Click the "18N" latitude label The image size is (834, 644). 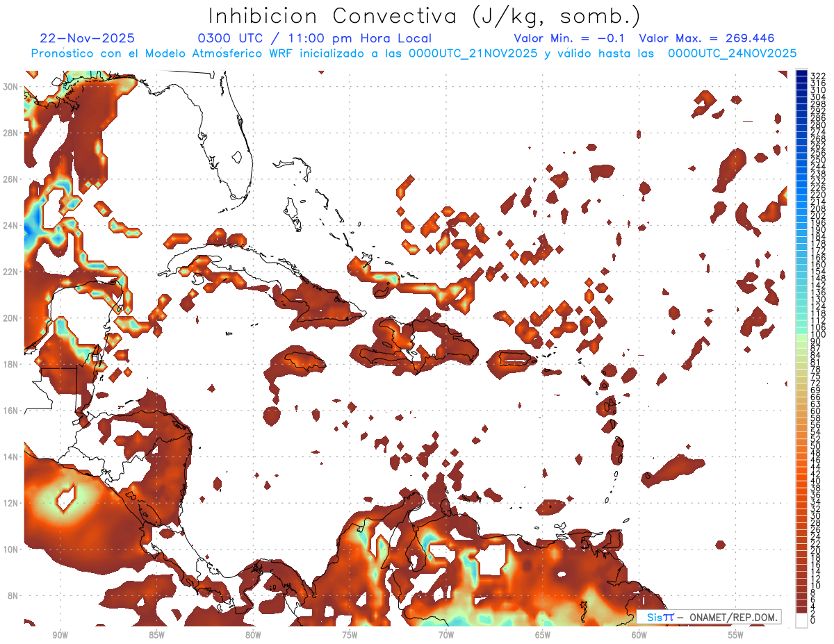tap(10, 364)
